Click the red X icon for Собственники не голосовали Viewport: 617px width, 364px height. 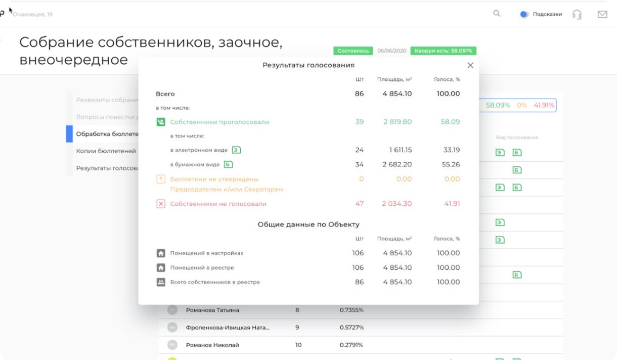coord(161,204)
